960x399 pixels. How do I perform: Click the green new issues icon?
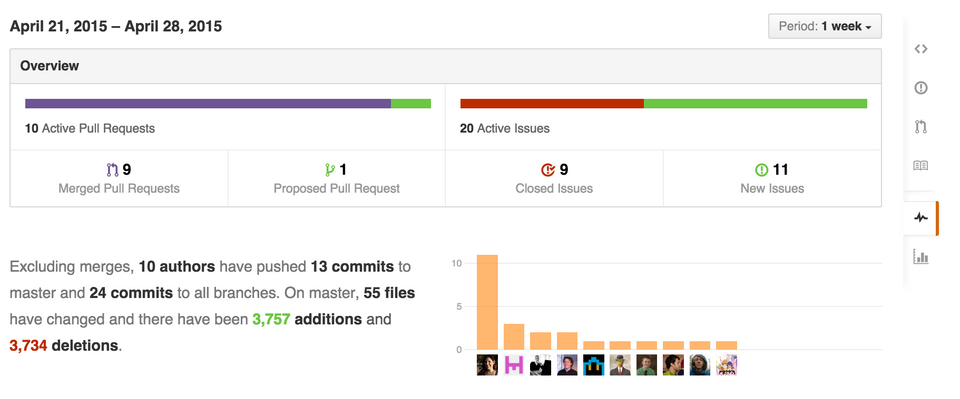click(761, 170)
